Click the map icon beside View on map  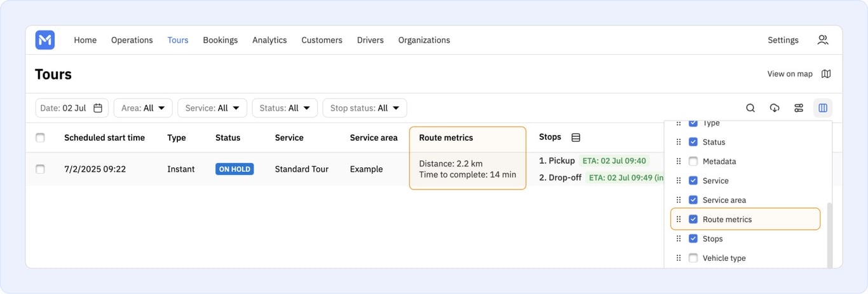pos(826,74)
